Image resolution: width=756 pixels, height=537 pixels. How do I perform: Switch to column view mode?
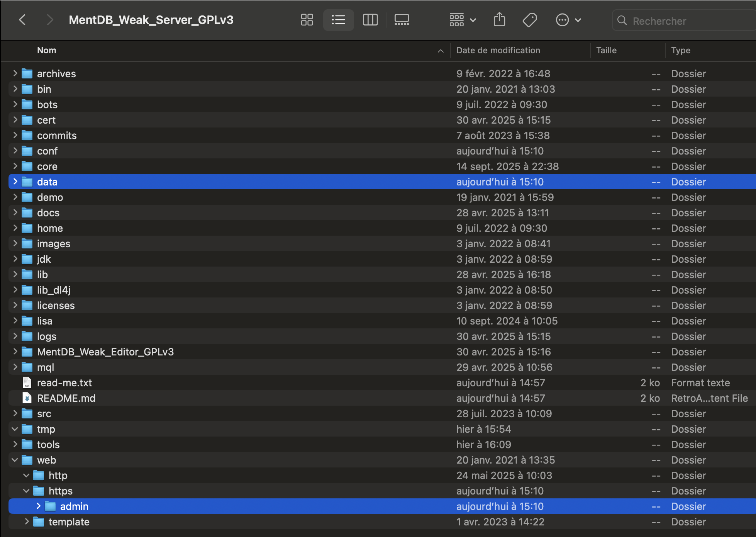(x=370, y=20)
